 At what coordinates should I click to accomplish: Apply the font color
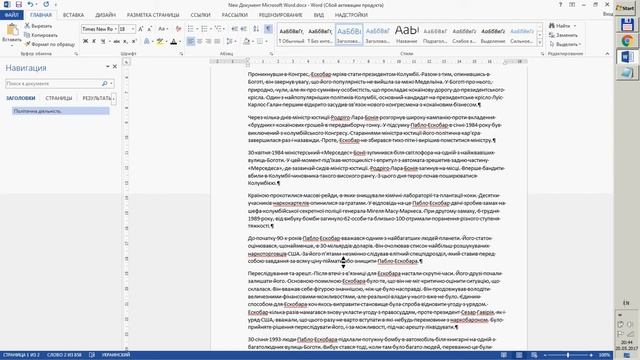tap(174, 41)
